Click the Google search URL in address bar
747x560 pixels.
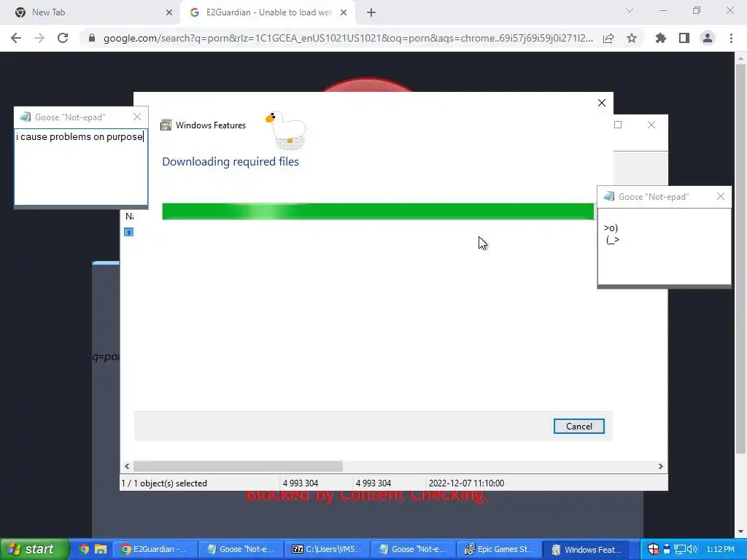pyautogui.click(x=348, y=38)
